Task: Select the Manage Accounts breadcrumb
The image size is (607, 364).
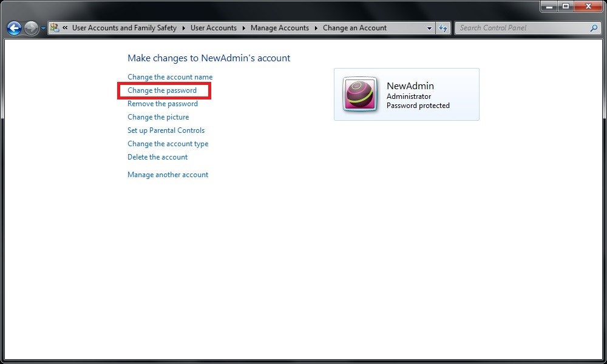Action: point(280,27)
